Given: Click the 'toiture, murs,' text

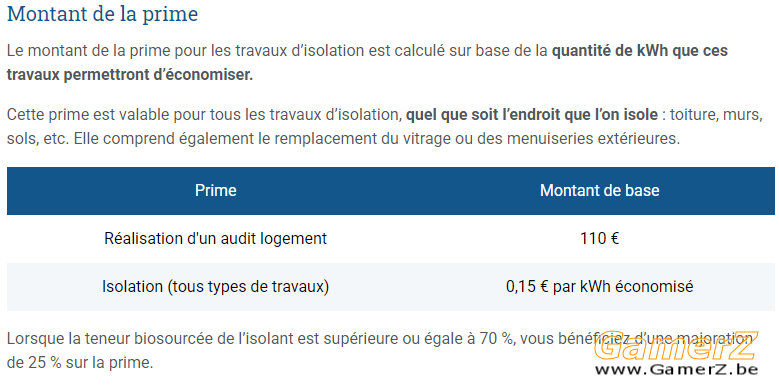Looking at the screenshot, I should tap(717, 116).
